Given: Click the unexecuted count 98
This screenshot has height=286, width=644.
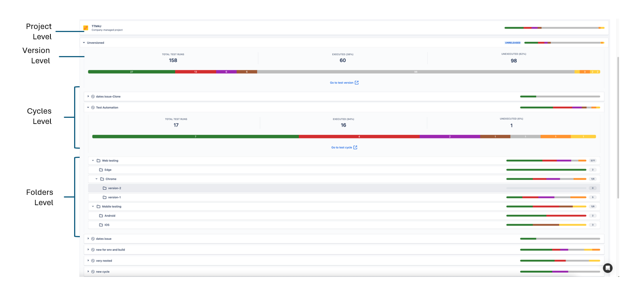Looking at the screenshot, I should click(514, 61).
